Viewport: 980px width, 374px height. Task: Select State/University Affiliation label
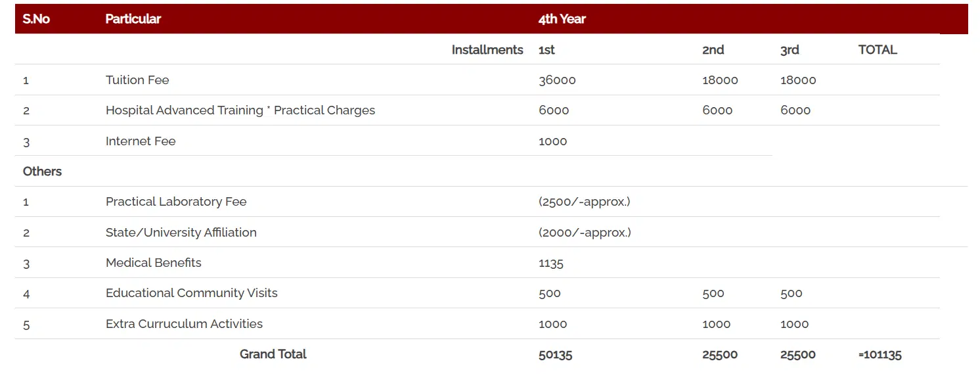(181, 232)
